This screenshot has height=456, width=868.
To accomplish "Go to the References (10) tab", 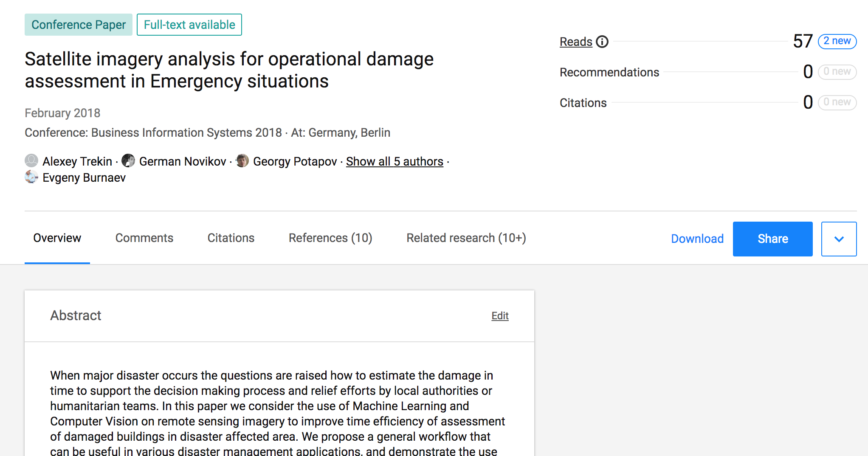I will 330,238.
